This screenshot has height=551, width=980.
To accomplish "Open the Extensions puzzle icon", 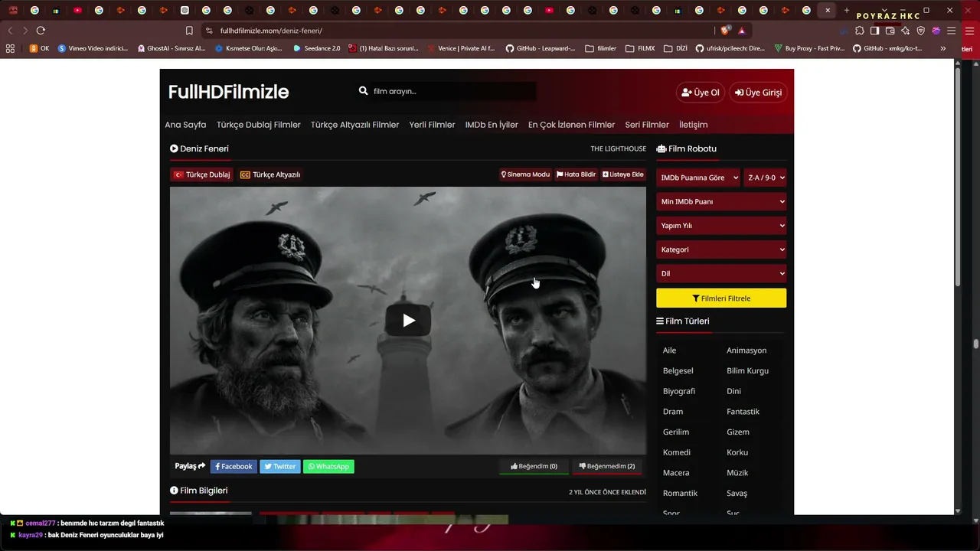I will (x=860, y=31).
